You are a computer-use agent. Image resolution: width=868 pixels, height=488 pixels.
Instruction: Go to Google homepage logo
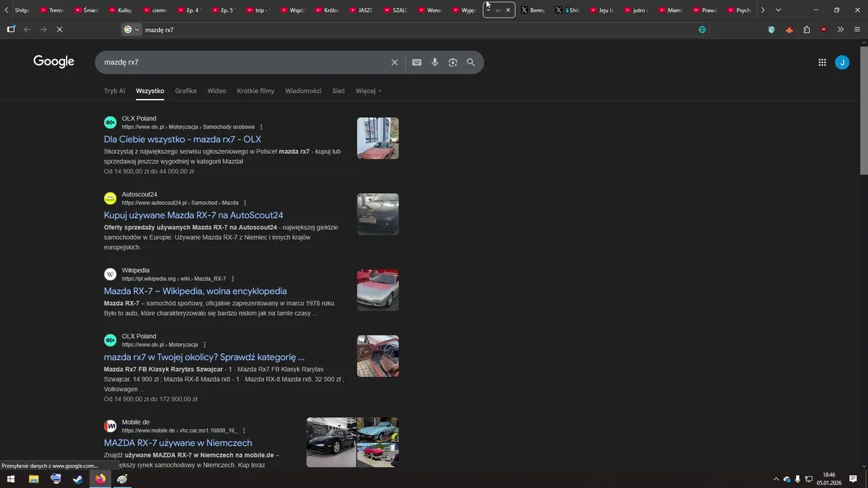(54, 62)
